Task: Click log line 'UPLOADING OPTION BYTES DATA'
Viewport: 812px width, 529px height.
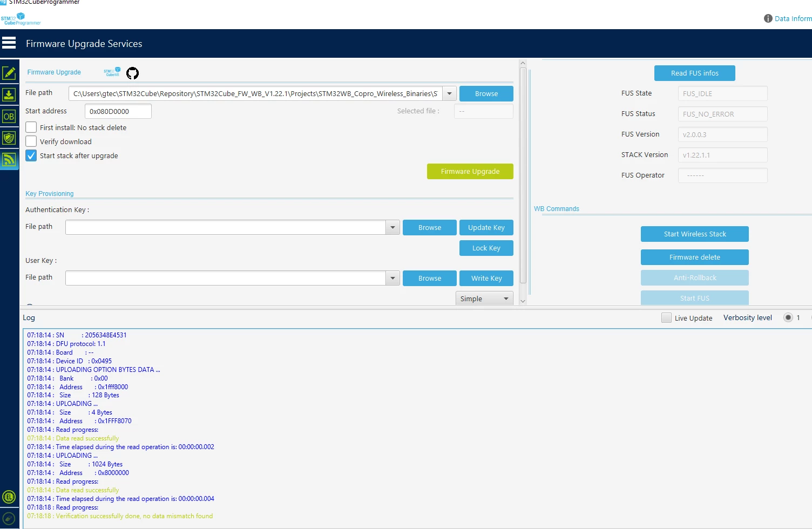Action: pos(93,370)
